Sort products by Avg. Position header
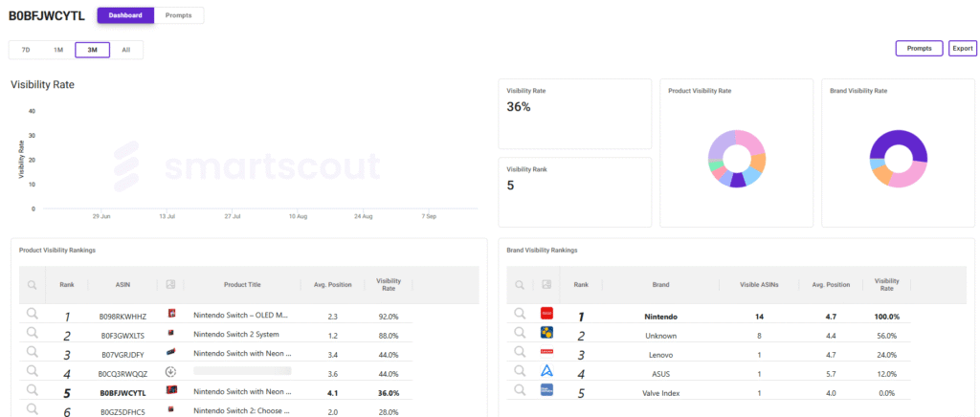The image size is (980, 417). pos(333,285)
